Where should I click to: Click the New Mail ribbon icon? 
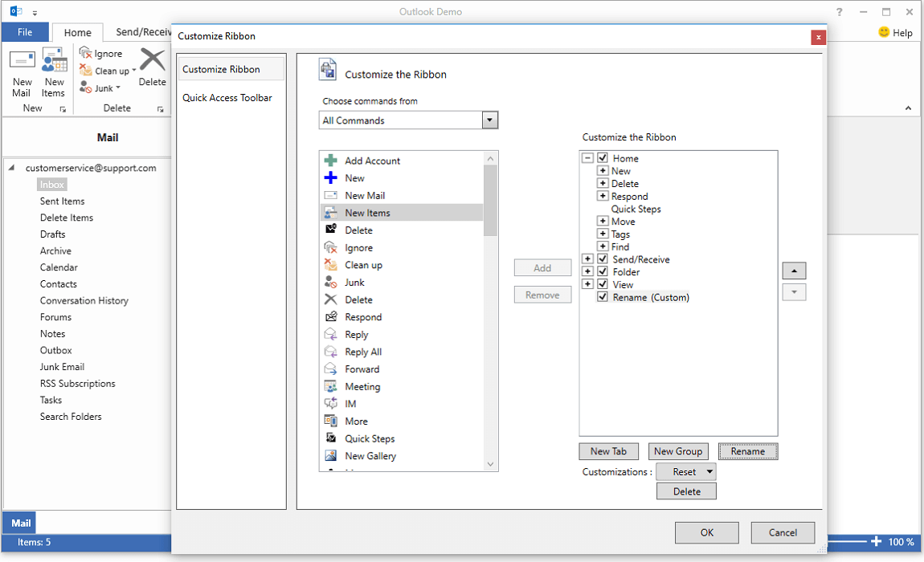point(22,62)
